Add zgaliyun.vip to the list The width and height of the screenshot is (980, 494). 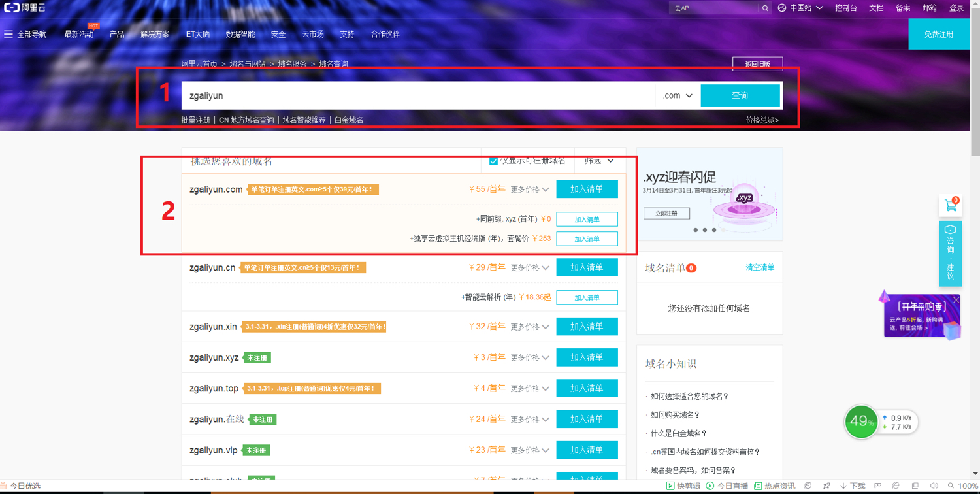tap(587, 450)
